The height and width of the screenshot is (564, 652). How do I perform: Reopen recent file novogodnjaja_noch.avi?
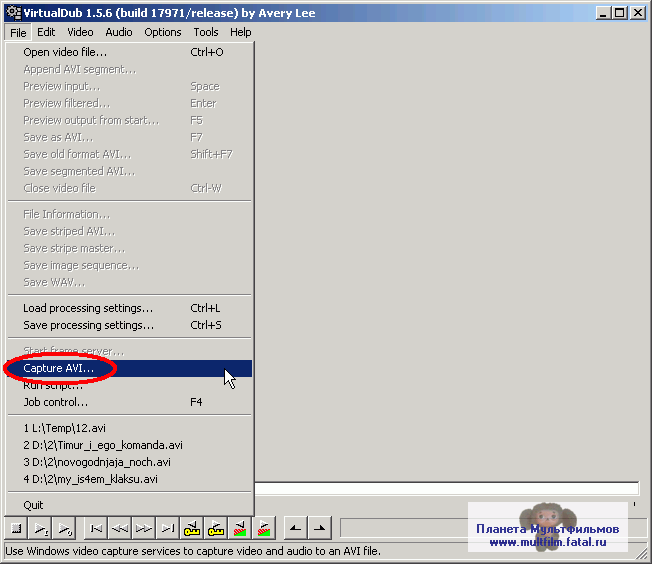coord(130,462)
